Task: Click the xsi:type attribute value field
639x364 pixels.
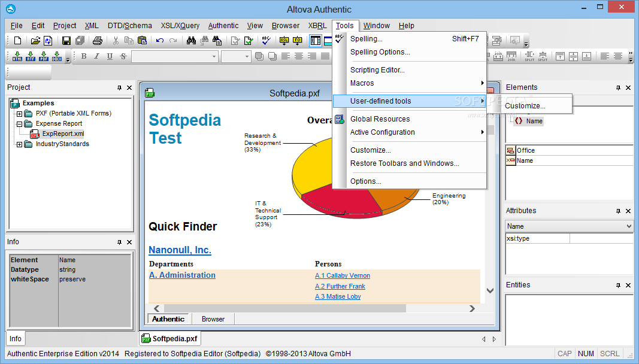Action: point(601,238)
